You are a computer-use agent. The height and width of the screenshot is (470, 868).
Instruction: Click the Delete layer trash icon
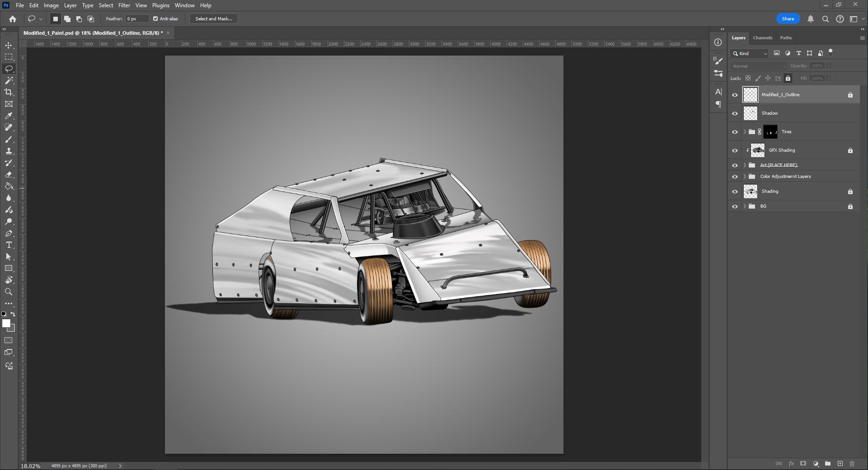(852, 464)
